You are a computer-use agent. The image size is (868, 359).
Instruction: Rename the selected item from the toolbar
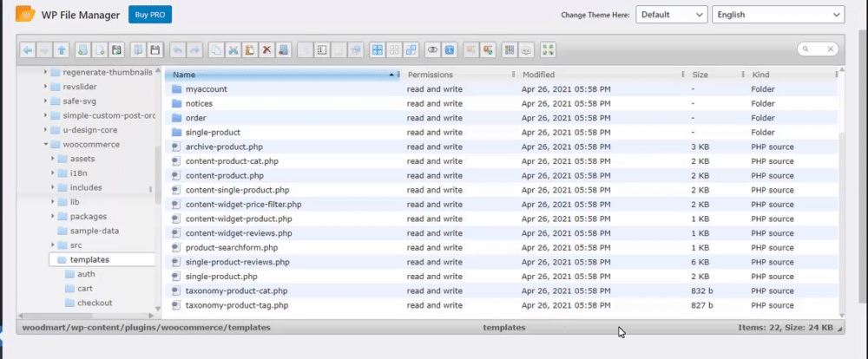322,49
